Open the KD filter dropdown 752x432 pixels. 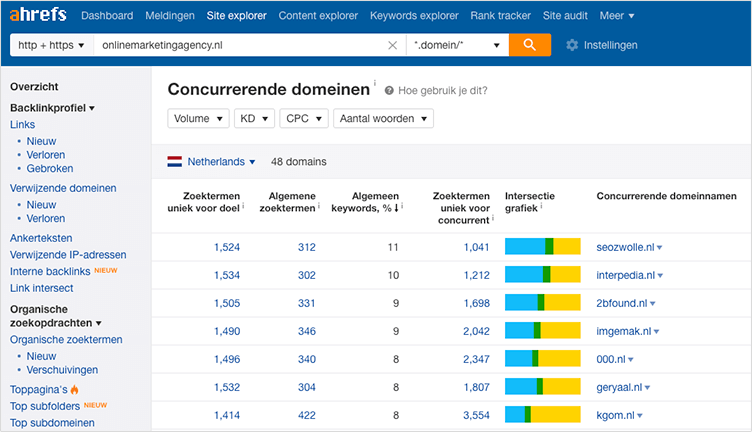pyautogui.click(x=254, y=118)
